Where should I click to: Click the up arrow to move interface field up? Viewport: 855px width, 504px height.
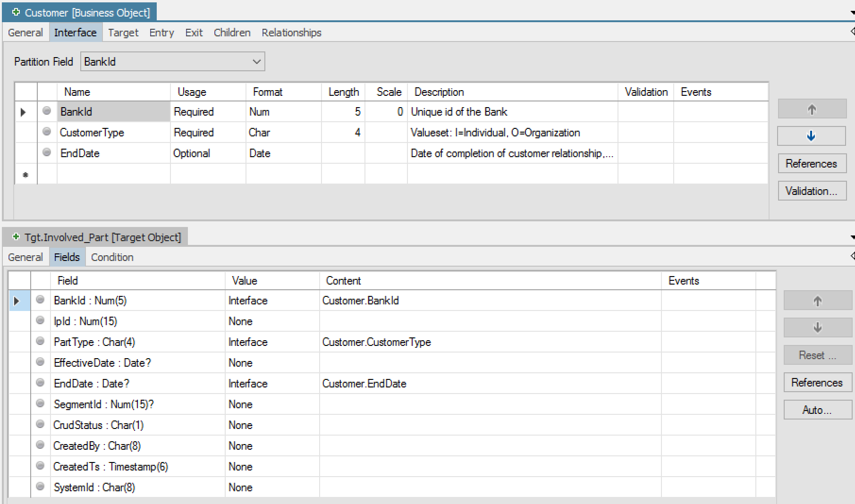tap(812, 109)
